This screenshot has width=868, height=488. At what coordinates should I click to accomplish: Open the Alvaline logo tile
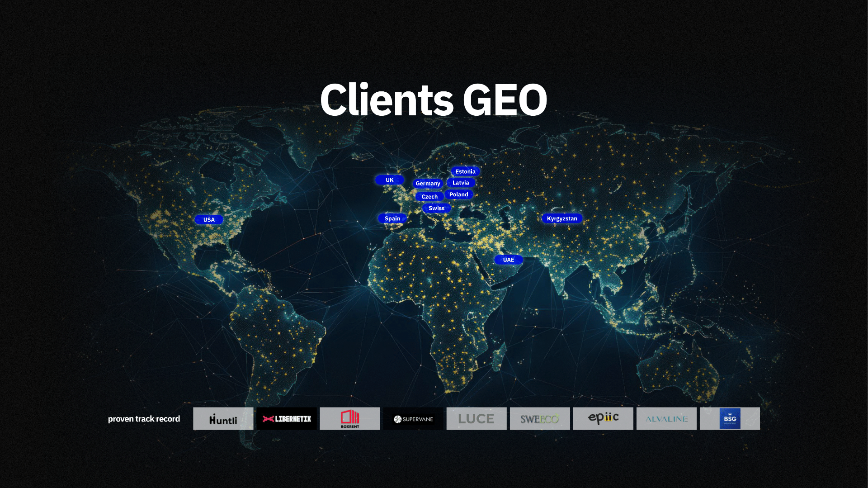click(x=666, y=419)
